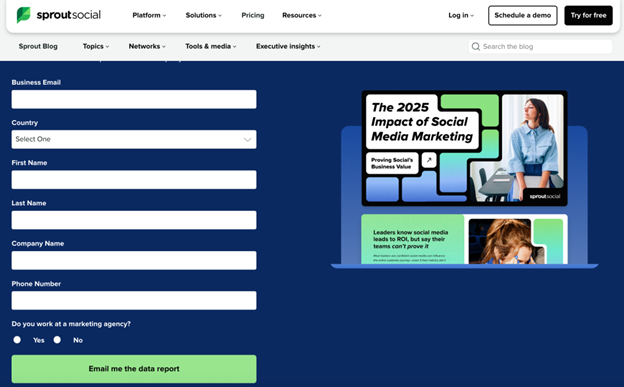Click the Phone Number field
Image resolution: width=624 pixels, height=387 pixels.
(x=134, y=300)
